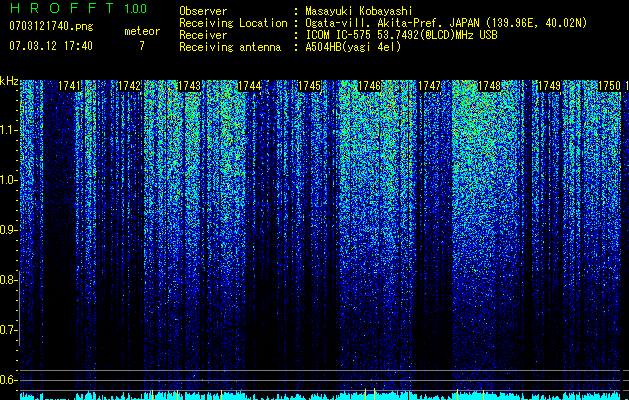Viewport: 629px width, 400px height.
Task: Select the file name 0703121740.png
Action: 51,26
